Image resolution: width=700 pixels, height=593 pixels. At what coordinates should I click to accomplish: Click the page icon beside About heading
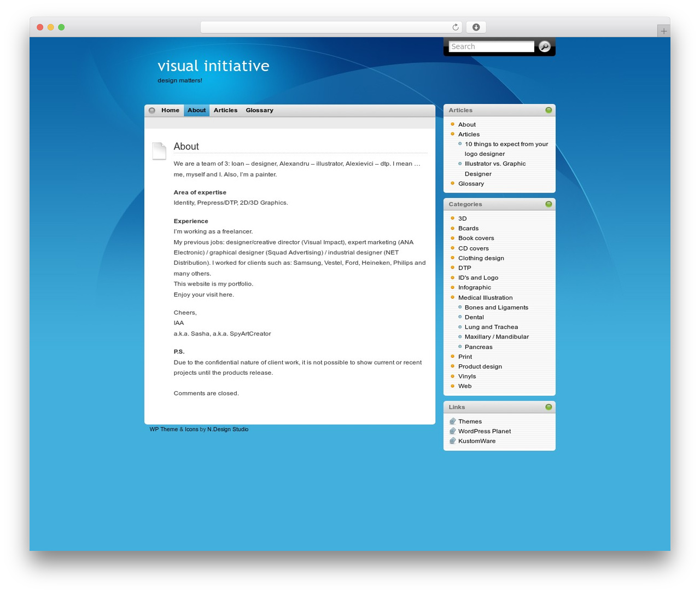(x=159, y=151)
